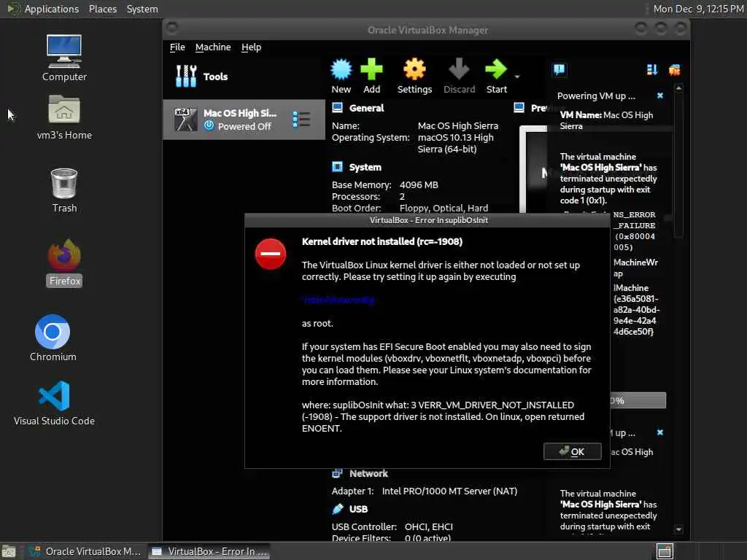Click OK in the error dialog
Viewport: 747px width, 560px height.
pyautogui.click(x=572, y=451)
